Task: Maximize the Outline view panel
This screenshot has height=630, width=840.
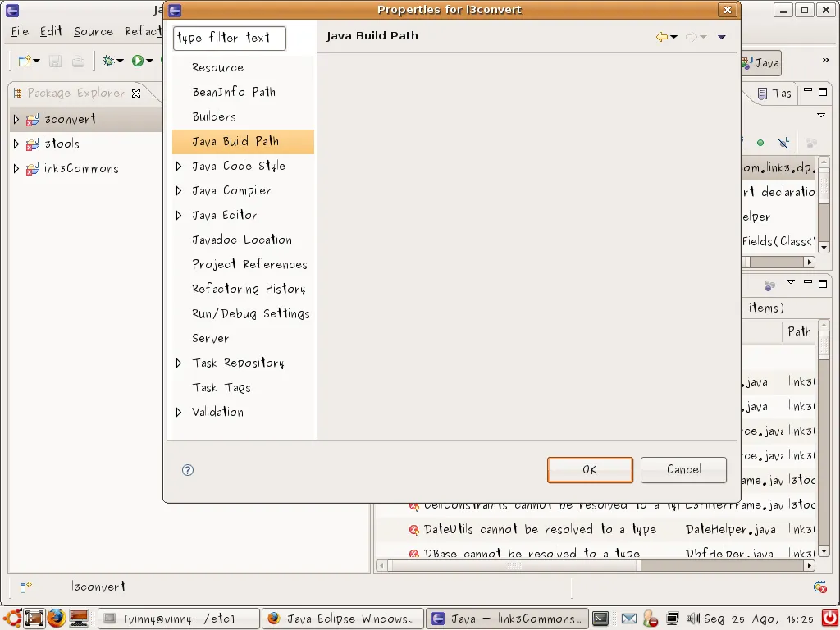Action: coord(823,92)
